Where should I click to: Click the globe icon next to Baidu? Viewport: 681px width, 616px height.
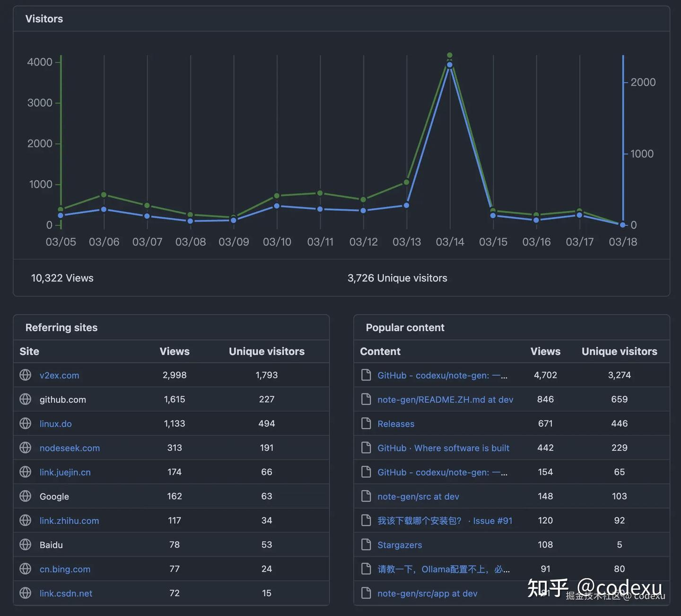pyautogui.click(x=26, y=545)
